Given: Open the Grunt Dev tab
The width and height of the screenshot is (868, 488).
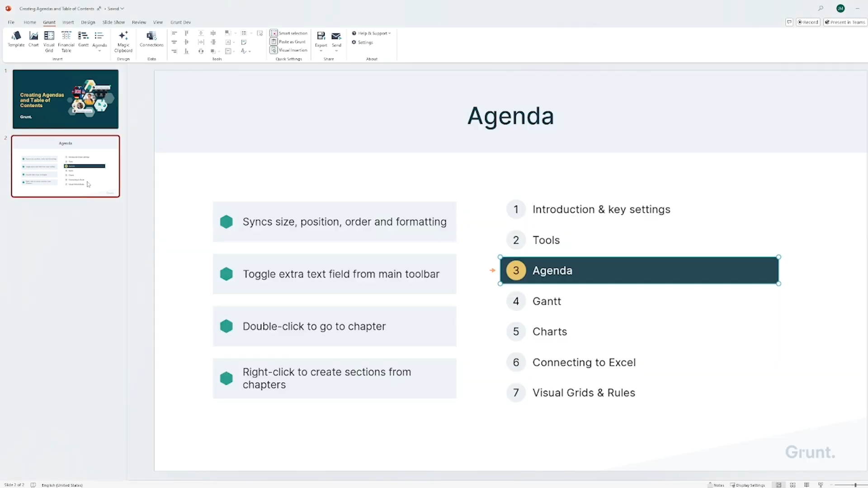Looking at the screenshot, I should pos(180,22).
